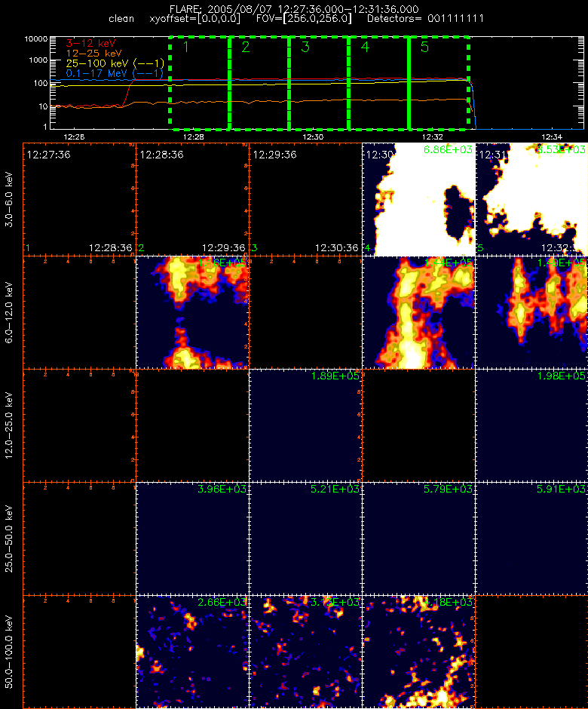Click the 12:30 time axis tick label
This screenshot has width=588, height=709.
coord(313,137)
